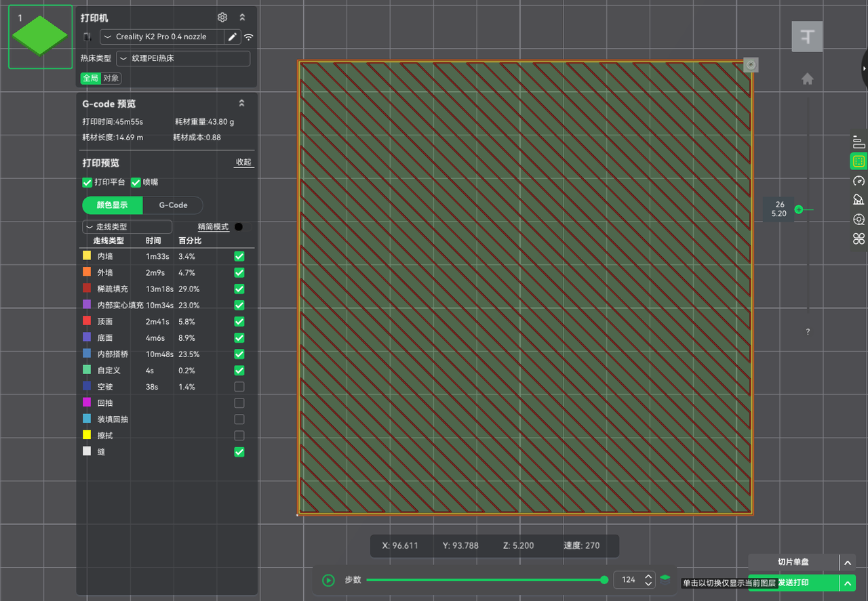The height and width of the screenshot is (601, 868).
Task: Uncheck the 喷嘴 nozzle checkbox
Action: click(x=136, y=182)
